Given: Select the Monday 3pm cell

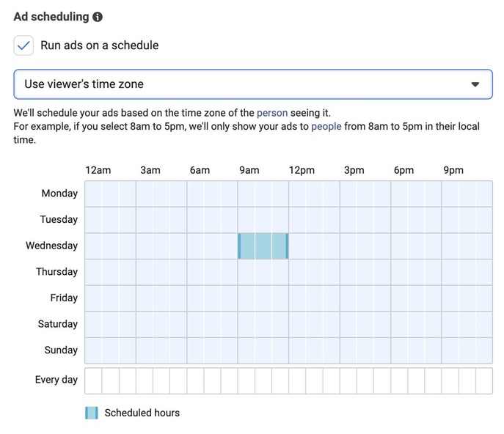Looking at the screenshot, I should pos(348,194).
